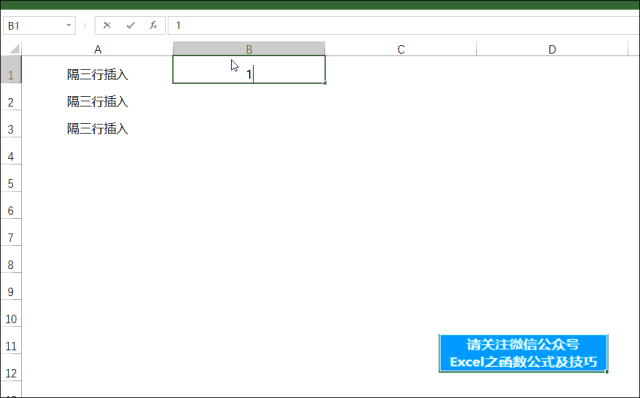The image size is (640, 398).
Task: Select the row 4 header
Action: (x=11, y=156)
